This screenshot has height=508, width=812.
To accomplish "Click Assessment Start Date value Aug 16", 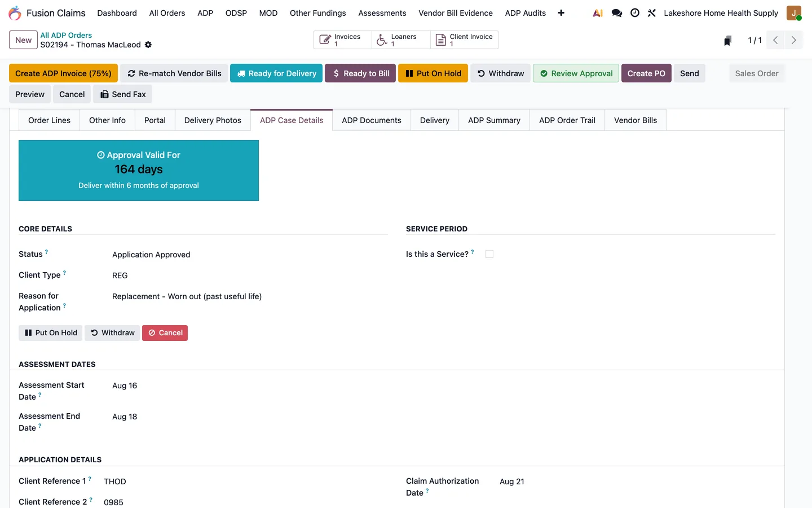I will tap(125, 386).
